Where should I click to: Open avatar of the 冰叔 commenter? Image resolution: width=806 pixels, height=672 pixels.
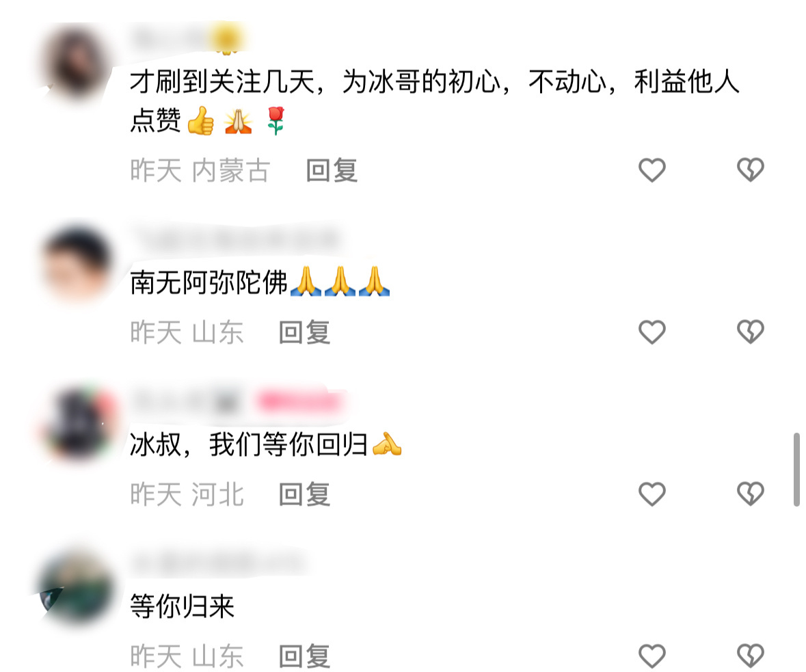click(77, 425)
